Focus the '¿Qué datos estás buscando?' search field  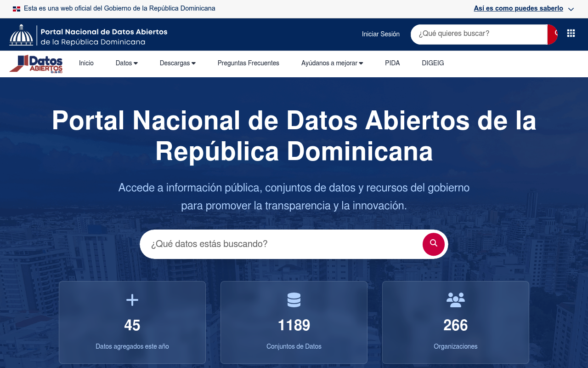[281, 244]
